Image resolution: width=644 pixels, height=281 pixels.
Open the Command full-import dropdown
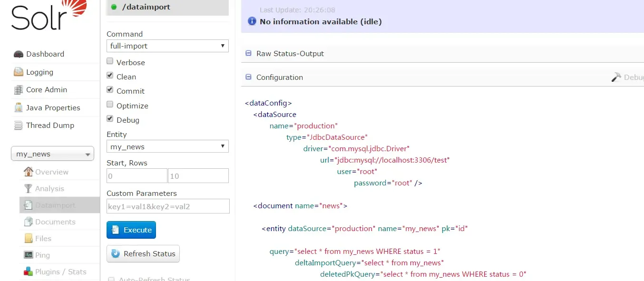167,46
